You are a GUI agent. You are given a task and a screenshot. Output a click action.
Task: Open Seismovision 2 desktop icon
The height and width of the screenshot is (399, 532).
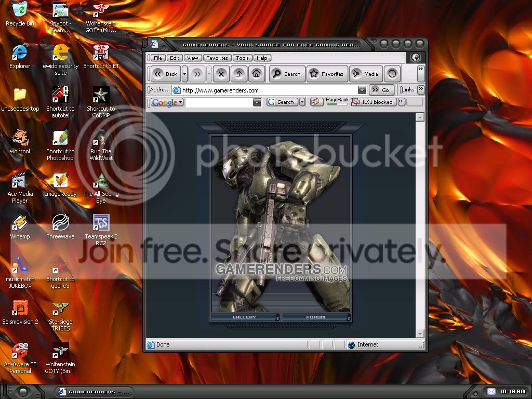[20, 312]
